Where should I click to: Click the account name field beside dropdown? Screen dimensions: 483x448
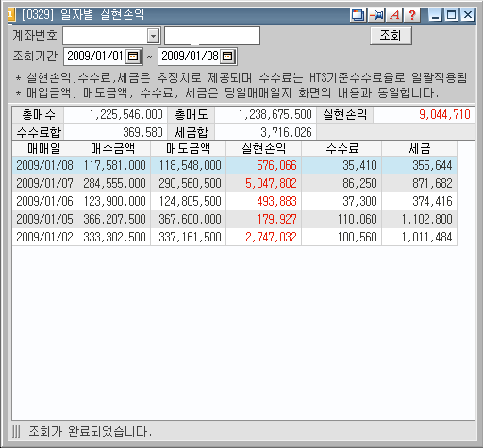click(212, 36)
